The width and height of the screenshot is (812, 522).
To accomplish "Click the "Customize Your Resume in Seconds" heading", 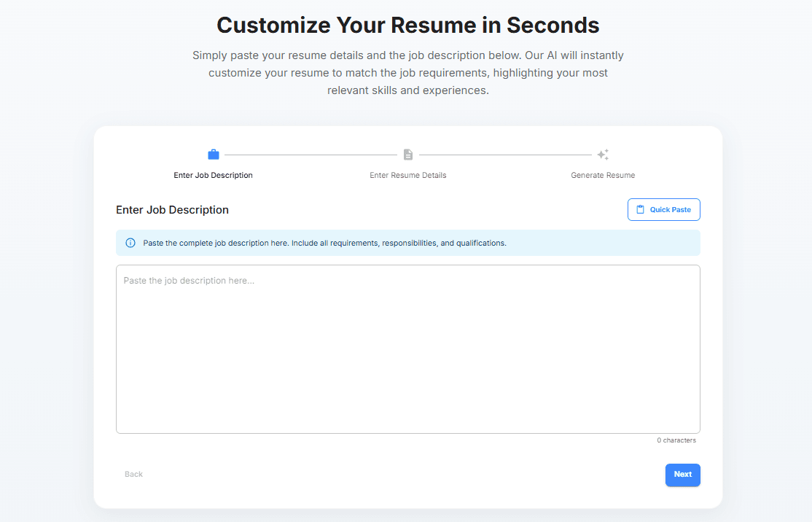I will pyautogui.click(x=407, y=26).
